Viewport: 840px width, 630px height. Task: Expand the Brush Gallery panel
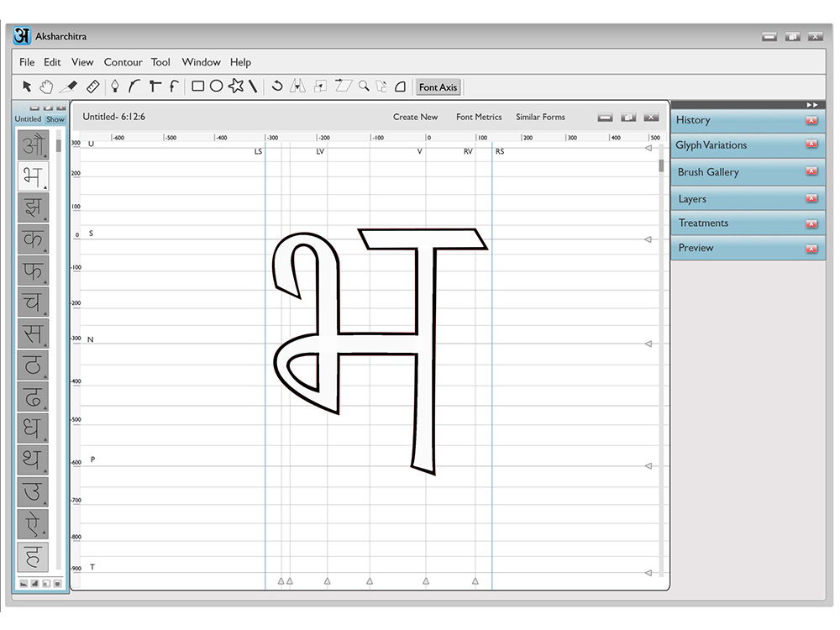click(x=748, y=172)
